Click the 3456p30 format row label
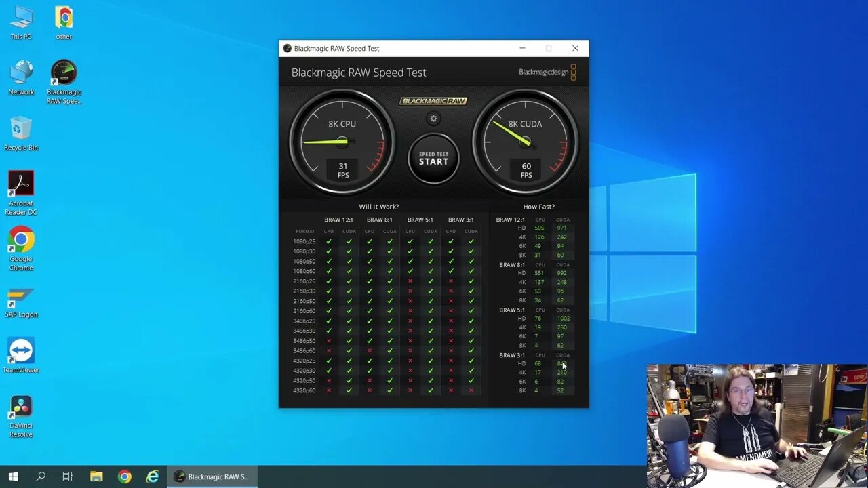Screen dimensions: 868x488 click(x=304, y=331)
